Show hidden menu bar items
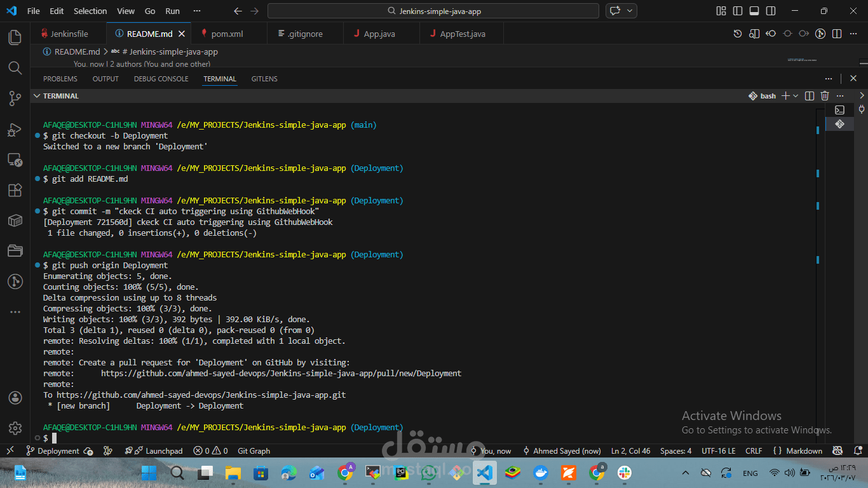 coord(196,11)
